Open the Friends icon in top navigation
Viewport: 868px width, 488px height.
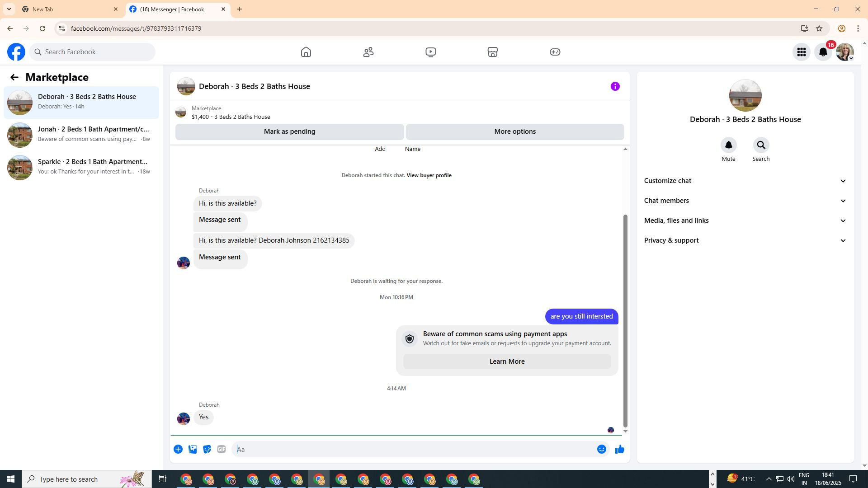(368, 52)
